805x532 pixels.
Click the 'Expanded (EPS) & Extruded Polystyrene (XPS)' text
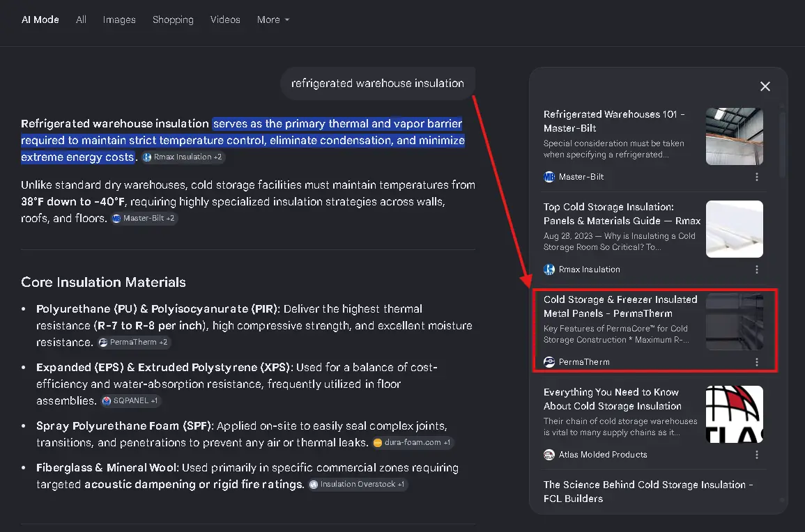[x=164, y=368]
